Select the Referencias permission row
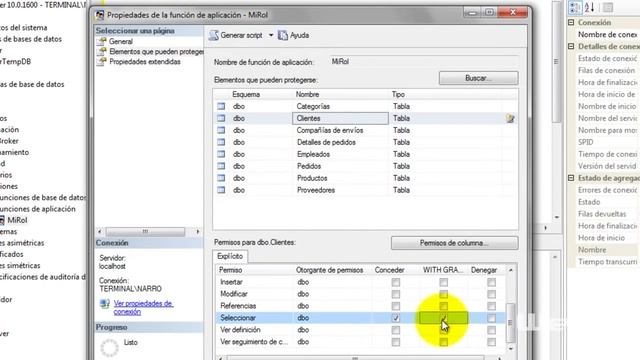The height and width of the screenshot is (360, 640). [x=361, y=306]
